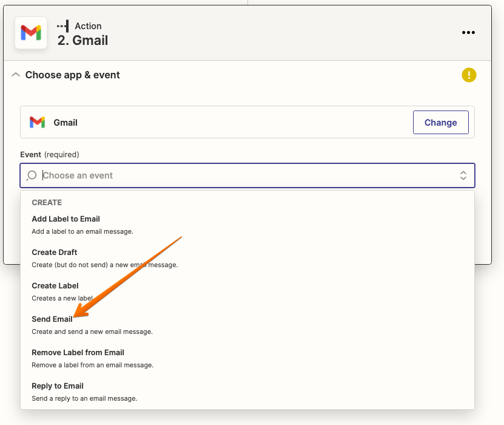Select the Remove Label from Email event

pyautogui.click(x=247, y=358)
